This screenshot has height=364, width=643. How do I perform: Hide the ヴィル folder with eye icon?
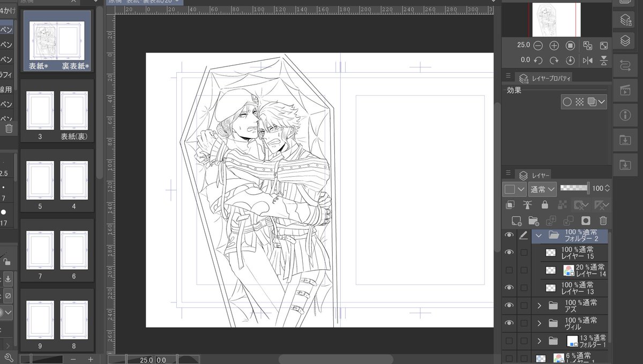pos(509,323)
